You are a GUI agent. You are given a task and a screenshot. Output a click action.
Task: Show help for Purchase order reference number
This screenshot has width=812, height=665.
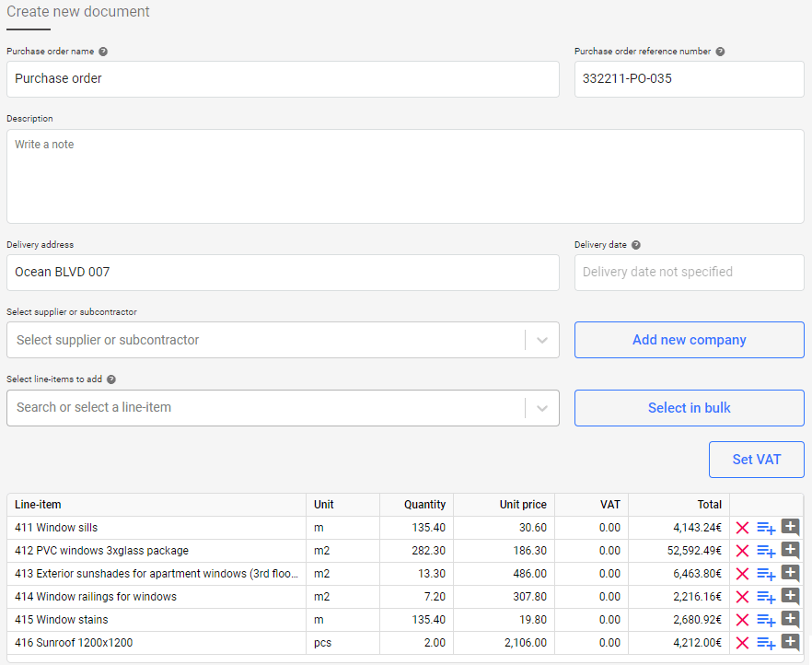[x=720, y=52]
